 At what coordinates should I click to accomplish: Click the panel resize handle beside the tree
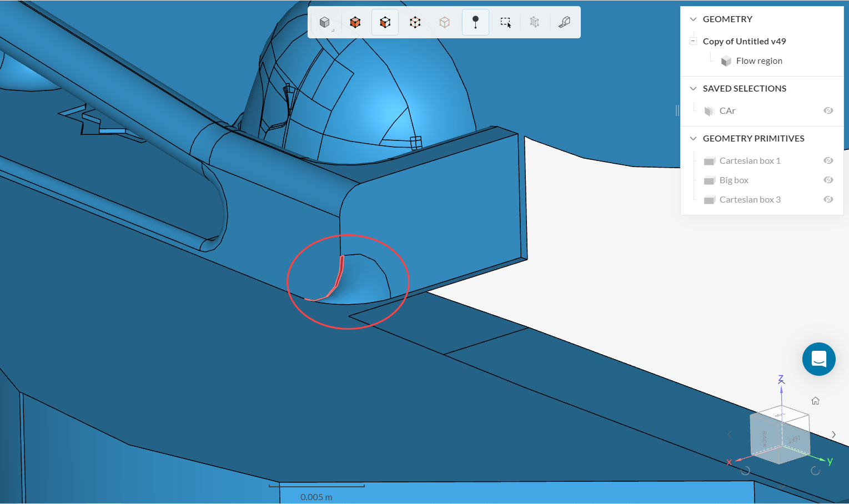pyautogui.click(x=677, y=110)
